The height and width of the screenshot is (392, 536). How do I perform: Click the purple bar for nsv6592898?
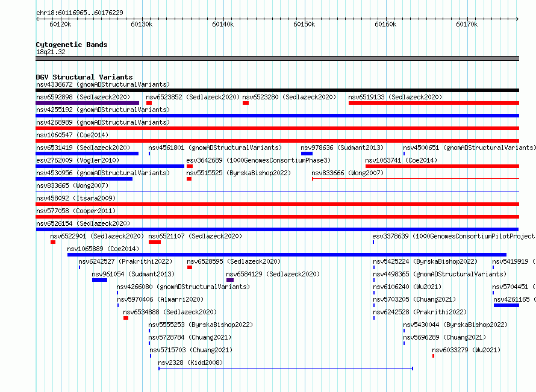pyautogui.click(x=87, y=103)
